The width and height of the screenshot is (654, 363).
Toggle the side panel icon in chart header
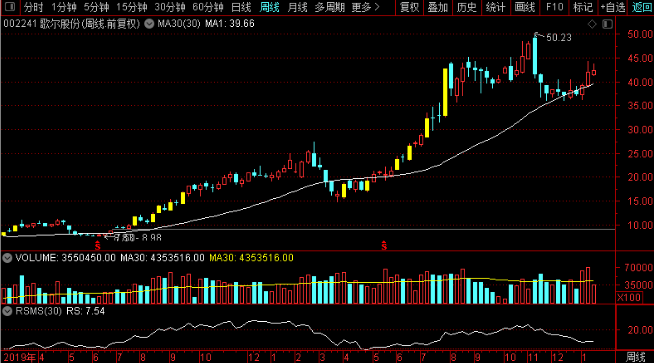click(607, 24)
